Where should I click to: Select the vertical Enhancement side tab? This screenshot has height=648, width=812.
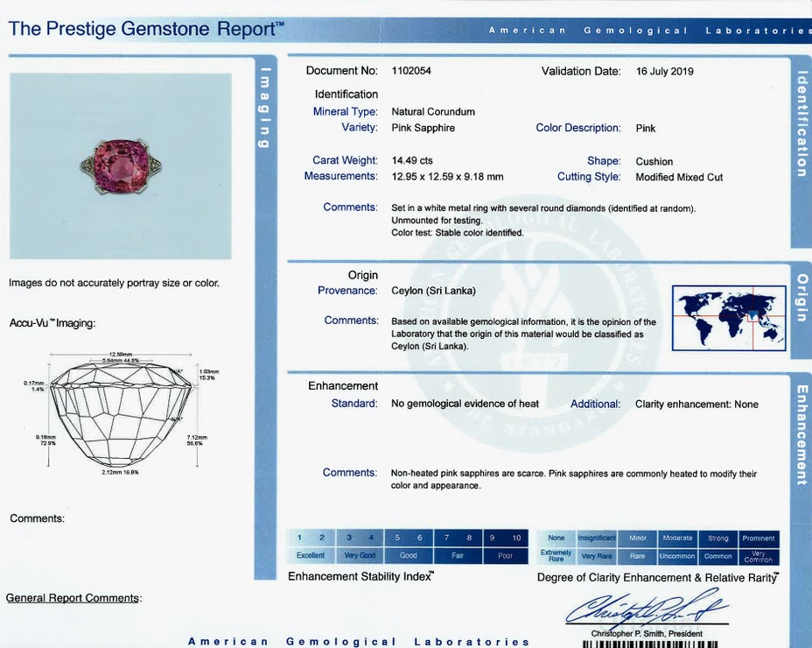pyautogui.click(x=801, y=433)
